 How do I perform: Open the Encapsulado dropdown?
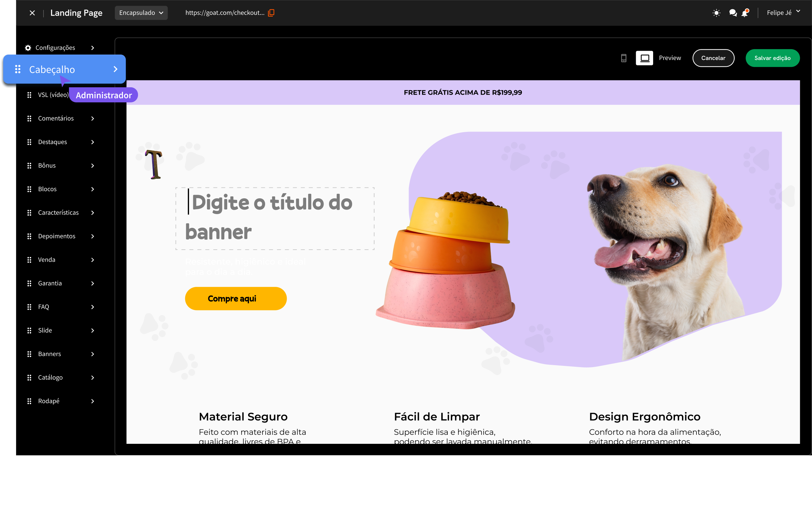(141, 13)
